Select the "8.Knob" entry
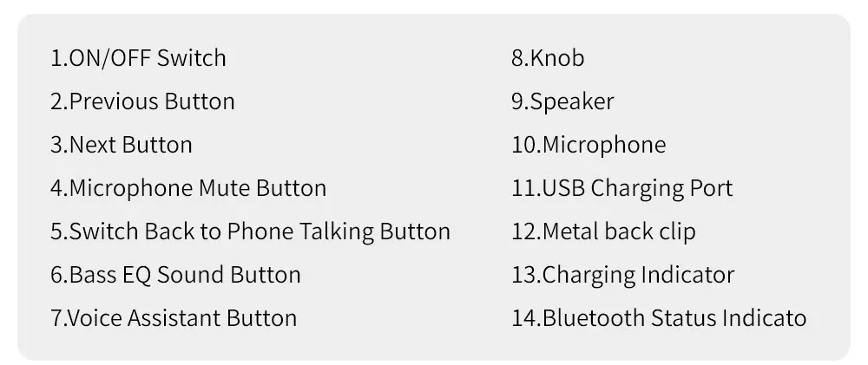Viewport: 868px width, 365px height. pos(548,58)
